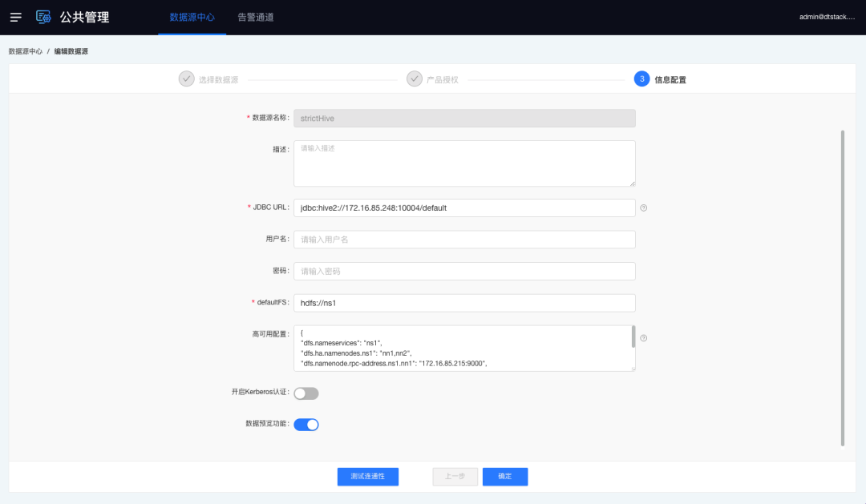Click into the 描述 text area
Screen dimensions: 866x504
464,163
